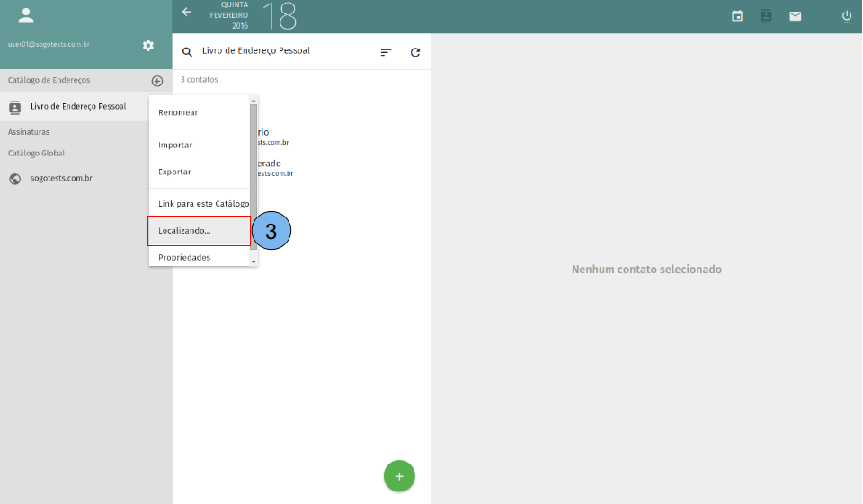Open sogotests.com.br global catalog
863x504 pixels.
[61, 179]
